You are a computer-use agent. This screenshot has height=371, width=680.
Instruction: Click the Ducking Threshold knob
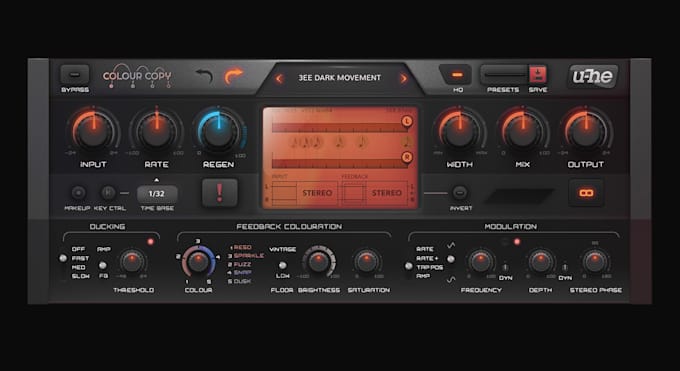click(x=132, y=262)
